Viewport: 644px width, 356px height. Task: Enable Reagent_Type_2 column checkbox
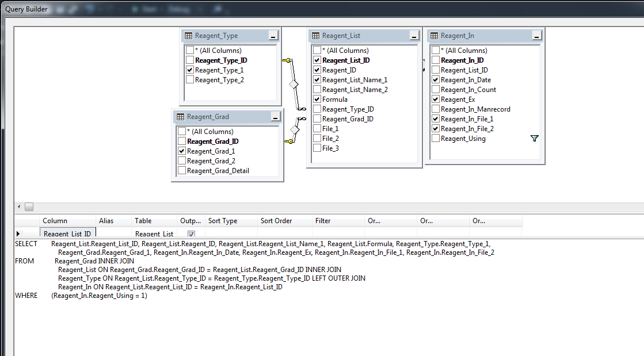190,80
